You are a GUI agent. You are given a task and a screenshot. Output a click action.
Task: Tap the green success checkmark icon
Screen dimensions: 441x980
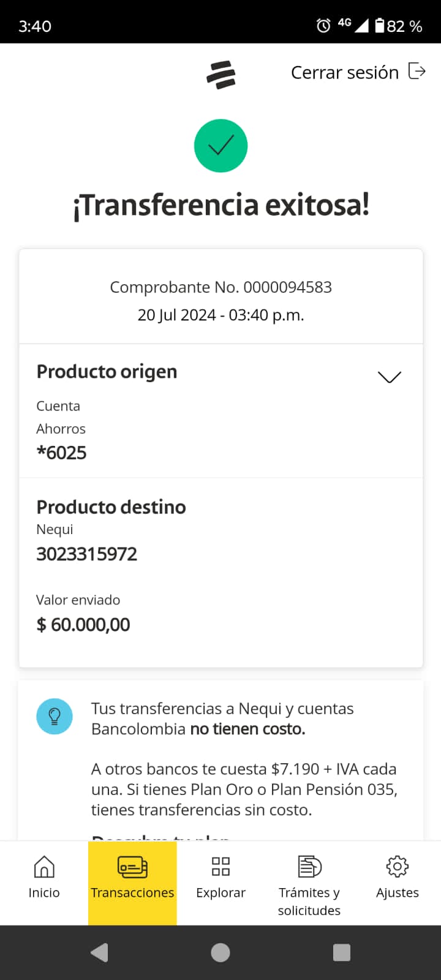click(x=221, y=146)
